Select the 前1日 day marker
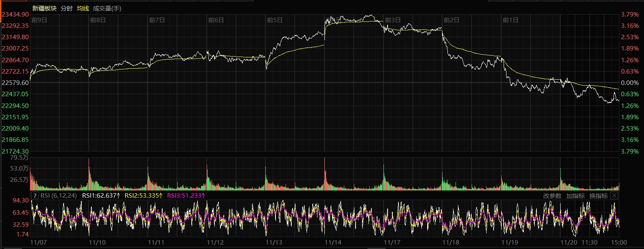644x249 pixels. pos(510,20)
